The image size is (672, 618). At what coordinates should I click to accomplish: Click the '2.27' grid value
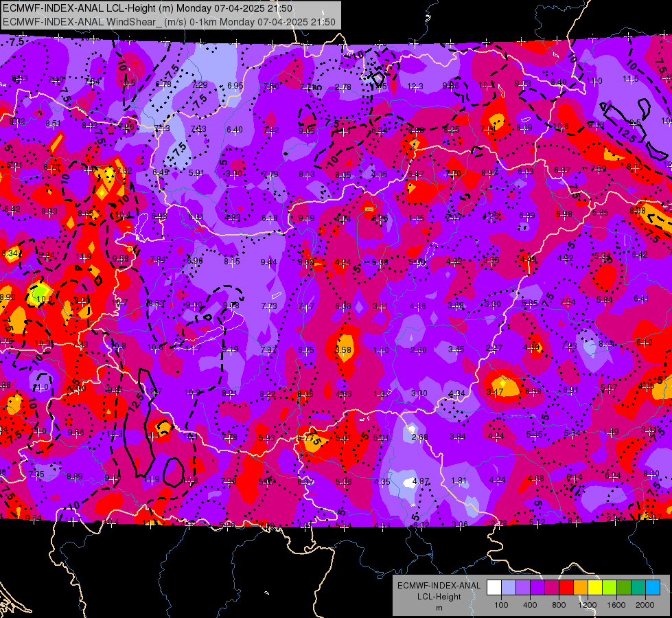(x=494, y=348)
